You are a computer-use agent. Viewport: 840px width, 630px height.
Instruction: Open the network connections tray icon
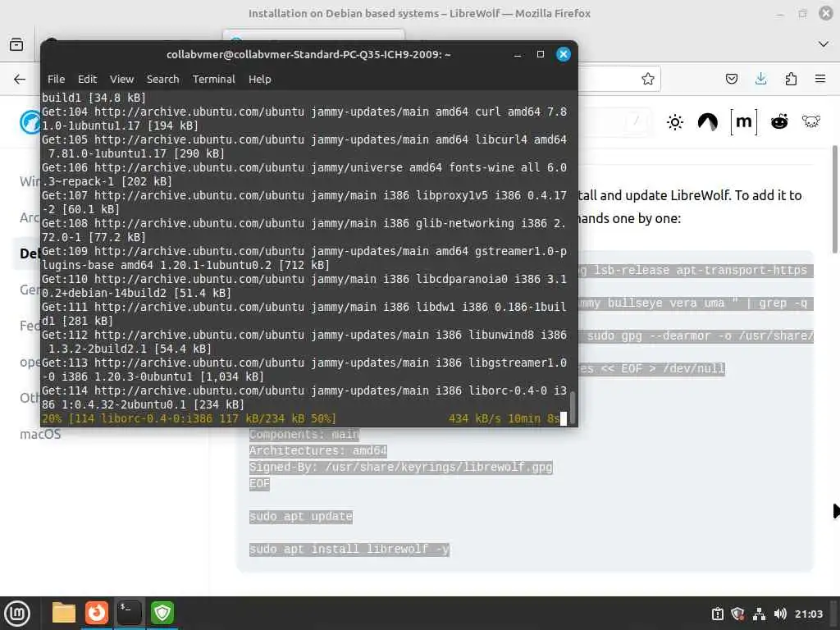(759, 614)
